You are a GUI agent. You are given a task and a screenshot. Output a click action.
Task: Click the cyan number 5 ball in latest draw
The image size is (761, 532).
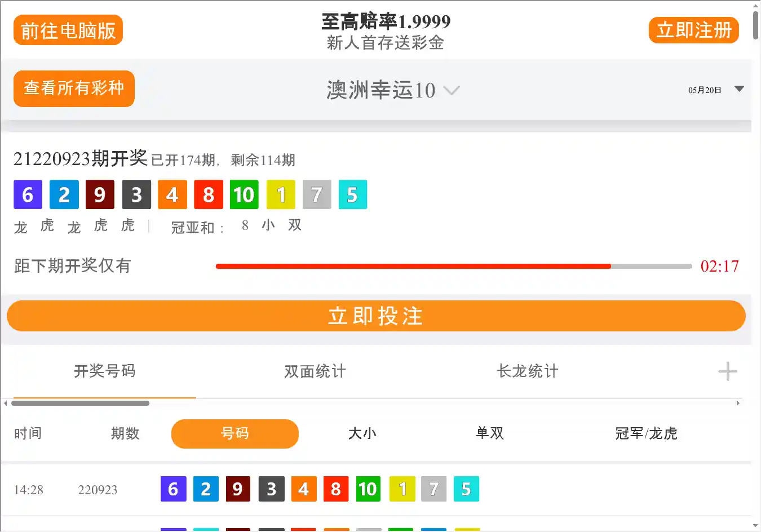pyautogui.click(x=352, y=194)
